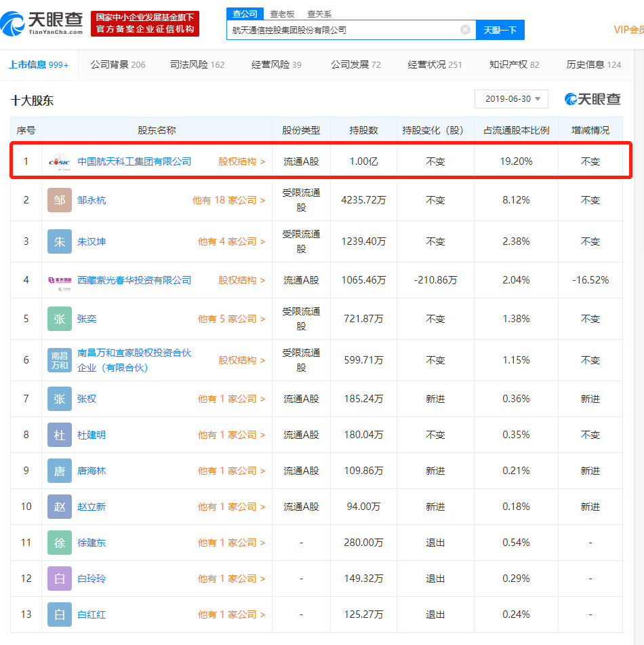Click the 天眼一下 search button
Screen dimensions: 644x645
(x=500, y=30)
